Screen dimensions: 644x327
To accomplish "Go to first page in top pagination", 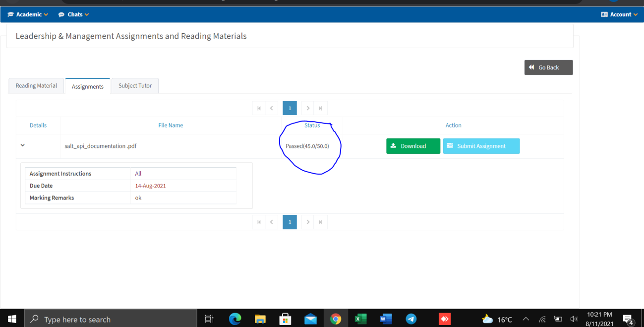I will [259, 108].
